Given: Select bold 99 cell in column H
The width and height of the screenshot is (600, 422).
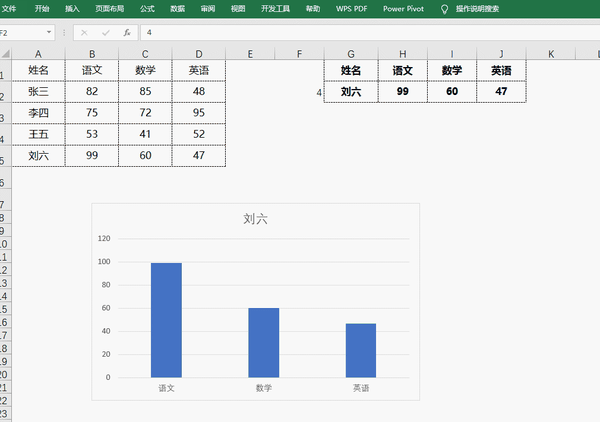Looking at the screenshot, I should pyautogui.click(x=403, y=92).
